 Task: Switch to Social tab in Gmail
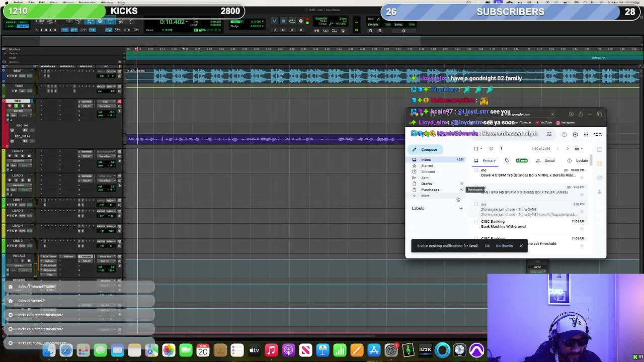(546, 161)
